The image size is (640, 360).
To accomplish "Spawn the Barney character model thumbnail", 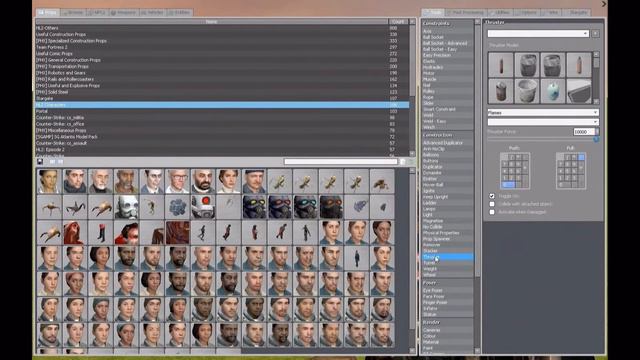I will point(75,182).
